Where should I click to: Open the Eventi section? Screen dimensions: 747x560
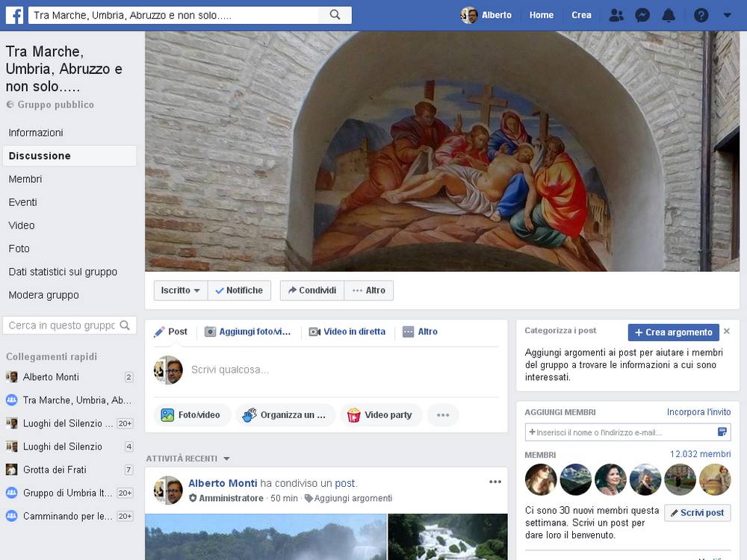(x=22, y=202)
